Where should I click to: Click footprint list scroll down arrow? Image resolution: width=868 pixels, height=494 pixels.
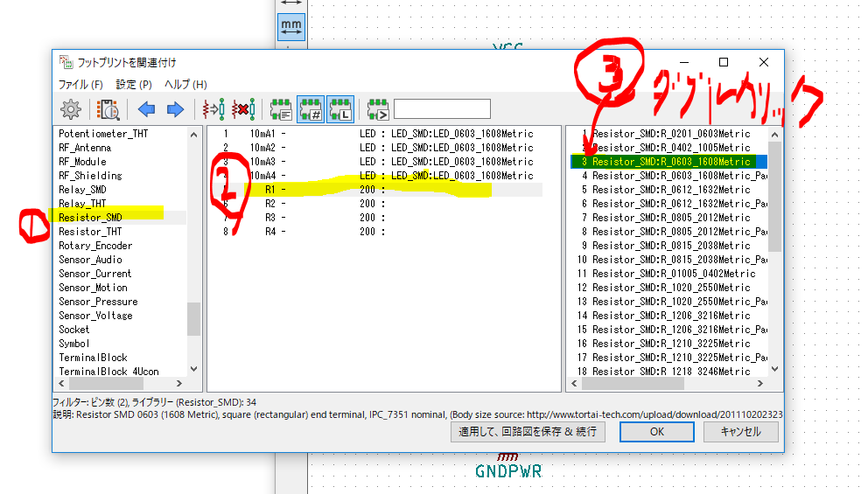775,369
